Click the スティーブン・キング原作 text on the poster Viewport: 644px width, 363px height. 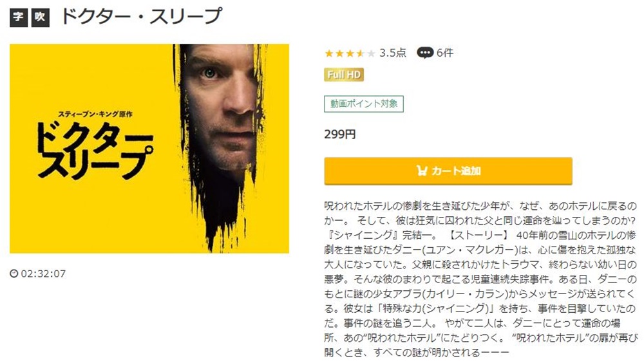pos(95,114)
